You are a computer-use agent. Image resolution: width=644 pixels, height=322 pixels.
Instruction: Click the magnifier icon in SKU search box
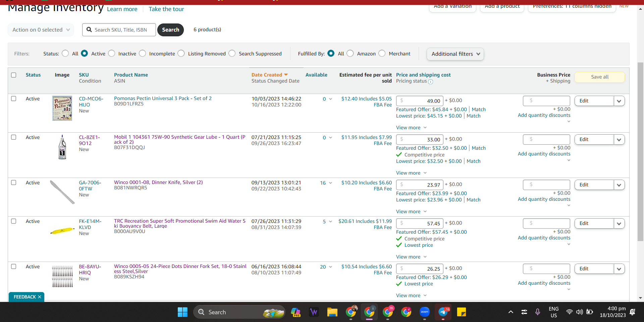pyautogui.click(x=89, y=30)
